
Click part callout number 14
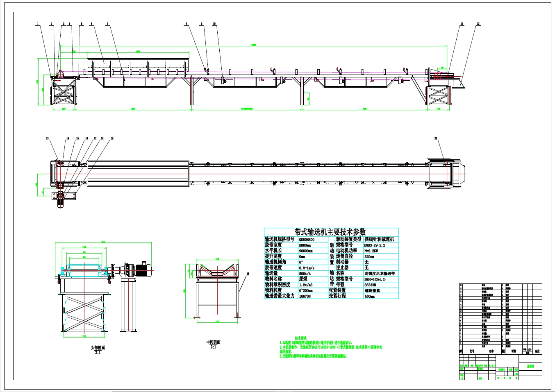(68, 138)
